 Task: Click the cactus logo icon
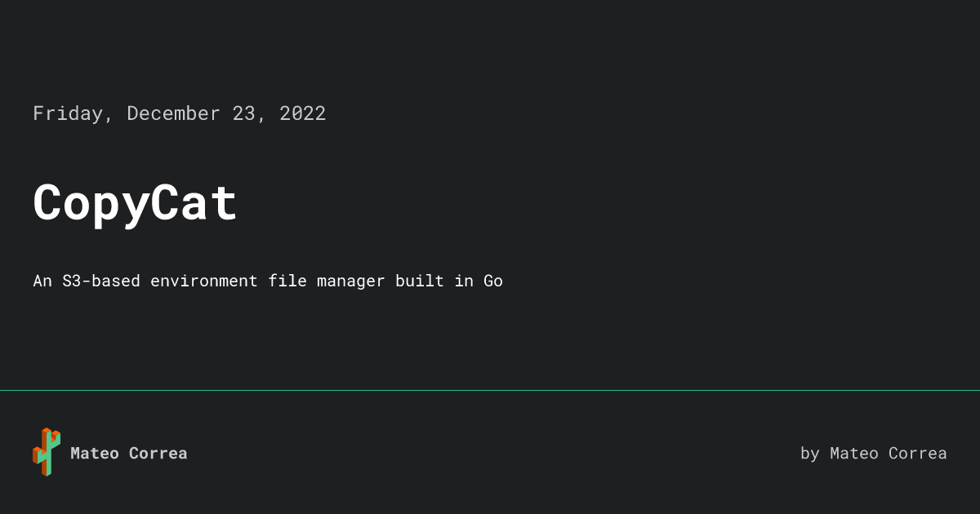coord(47,452)
